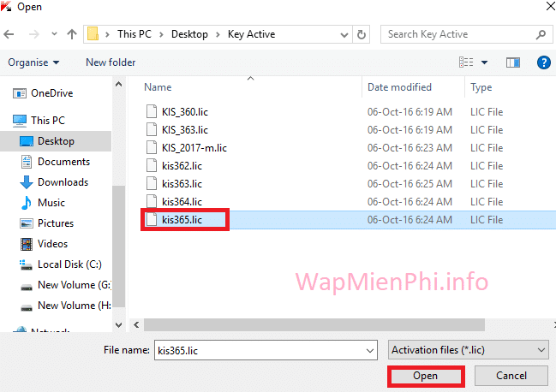The height and width of the screenshot is (392, 556).
Task: Click the file icon of KIS_360.lic
Action: [x=152, y=111]
